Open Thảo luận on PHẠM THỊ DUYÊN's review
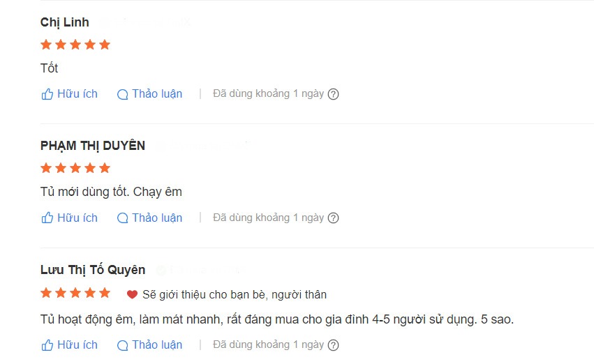The width and height of the screenshot is (594, 364). 149,218
